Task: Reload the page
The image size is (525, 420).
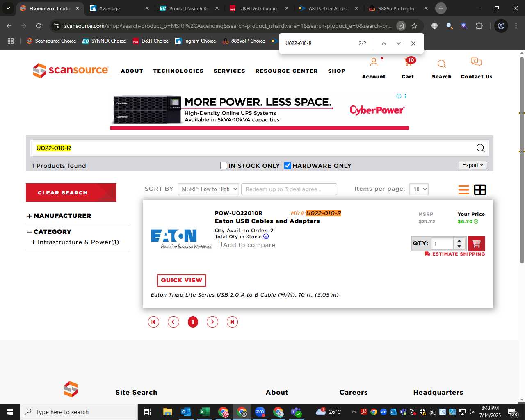Action: pos(39,26)
